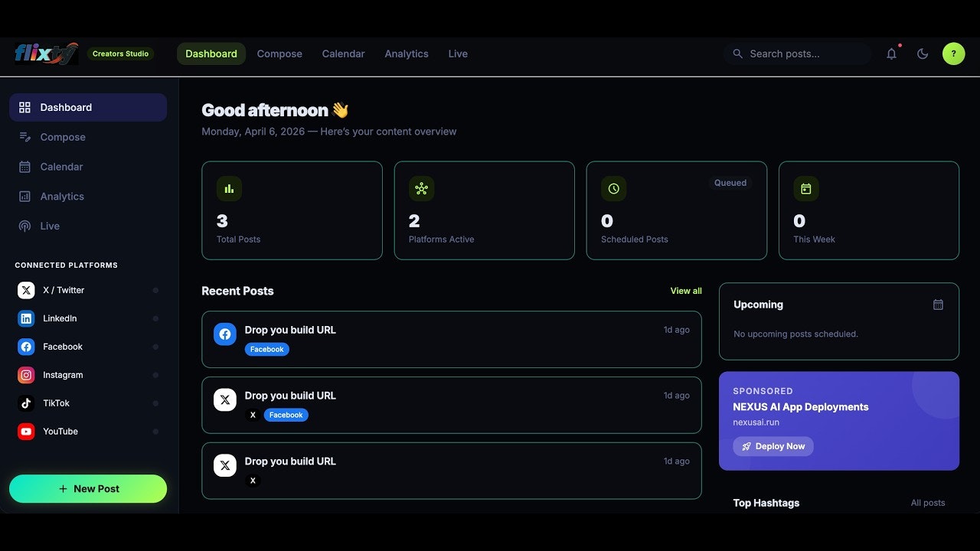Click the This Week calendar icon
Viewport: 980px width, 551px height.
coord(806,188)
